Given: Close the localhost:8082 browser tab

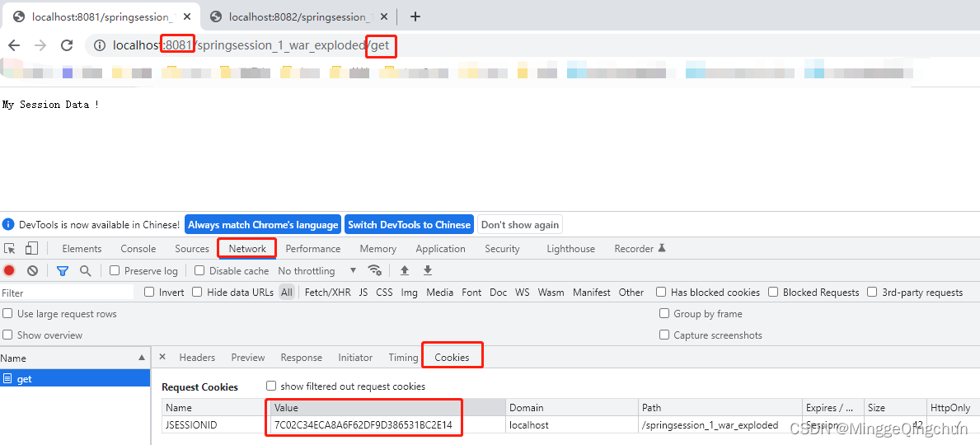Looking at the screenshot, I should click(384, 16).
